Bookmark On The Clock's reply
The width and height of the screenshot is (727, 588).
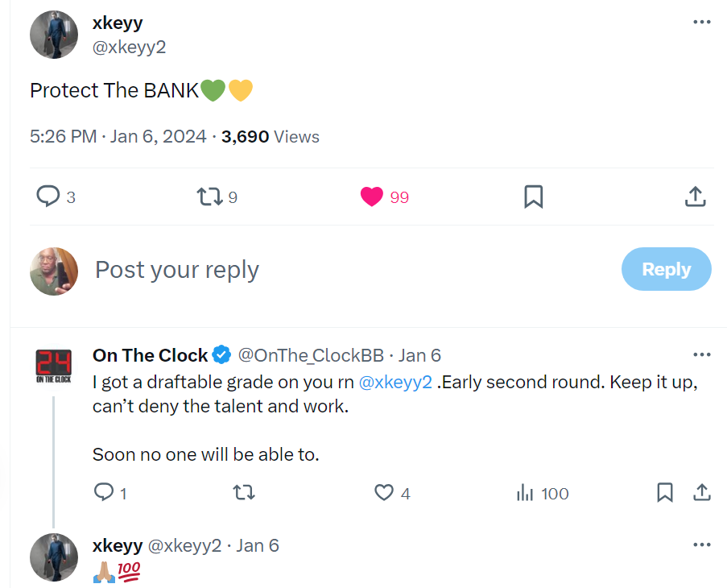[665, 492]
